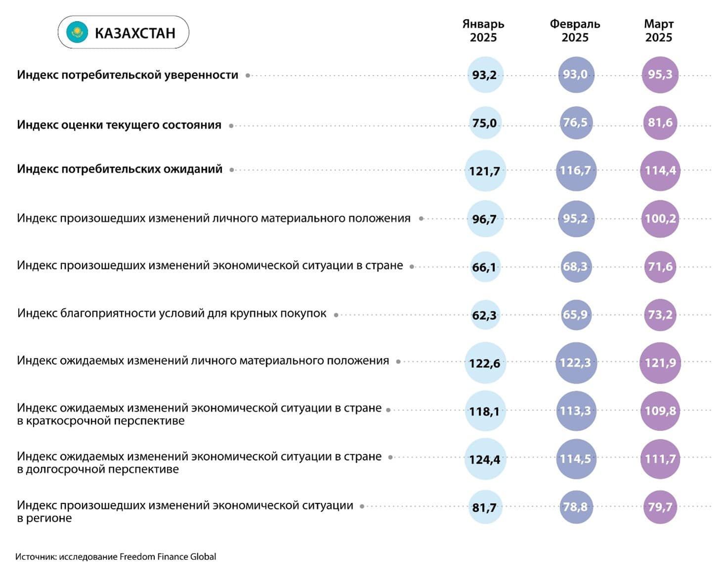
Task: Click the Индекс оценки текущего состояния label
Action: (119, 125)
